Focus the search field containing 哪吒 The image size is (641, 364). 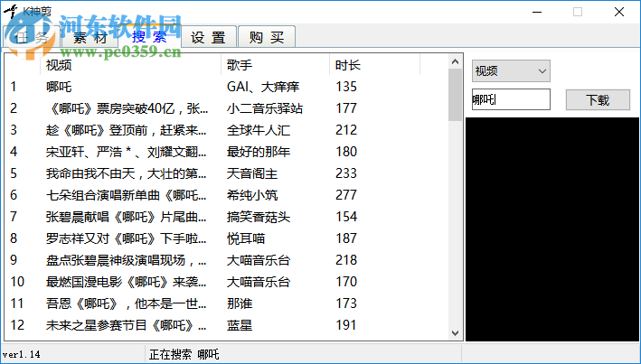click(x=511, y=99)
